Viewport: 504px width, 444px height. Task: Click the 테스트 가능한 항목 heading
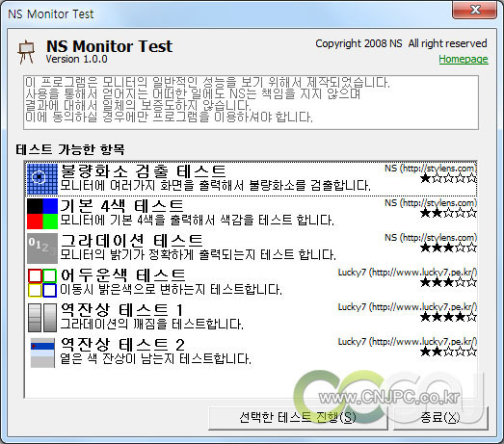[x=70, y=149]
